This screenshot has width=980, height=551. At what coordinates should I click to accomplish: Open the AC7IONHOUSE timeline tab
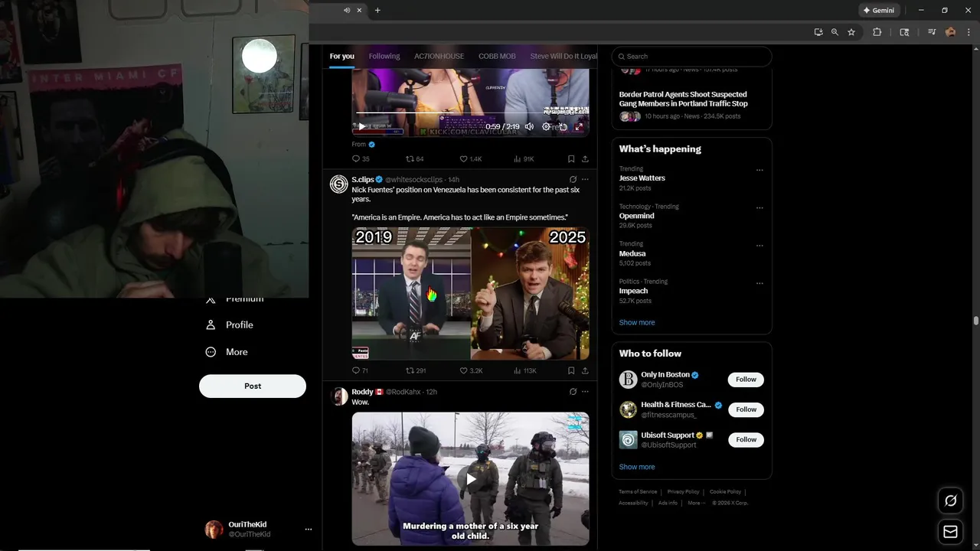439,56
